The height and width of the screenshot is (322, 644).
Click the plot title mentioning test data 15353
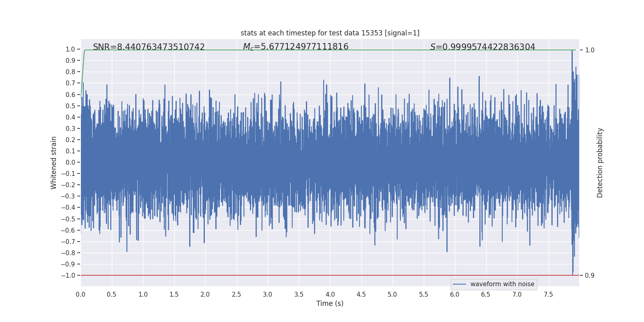330,33
